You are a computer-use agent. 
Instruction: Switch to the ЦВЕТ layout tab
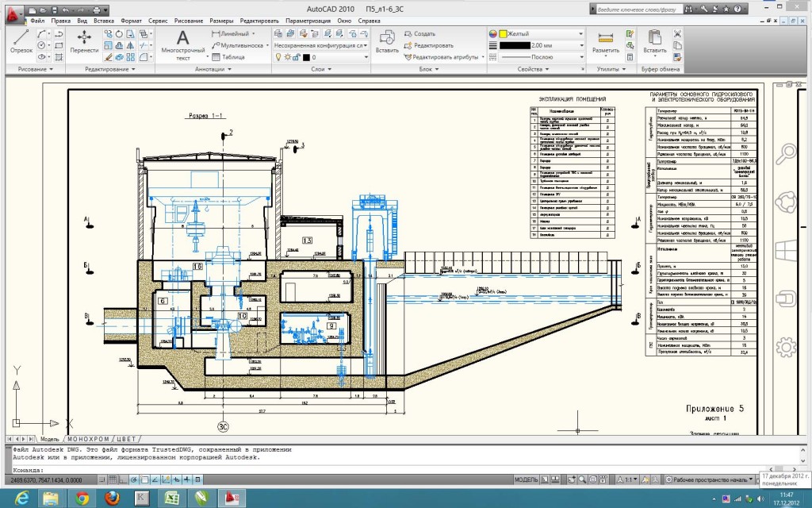click(x=126, y=439)
